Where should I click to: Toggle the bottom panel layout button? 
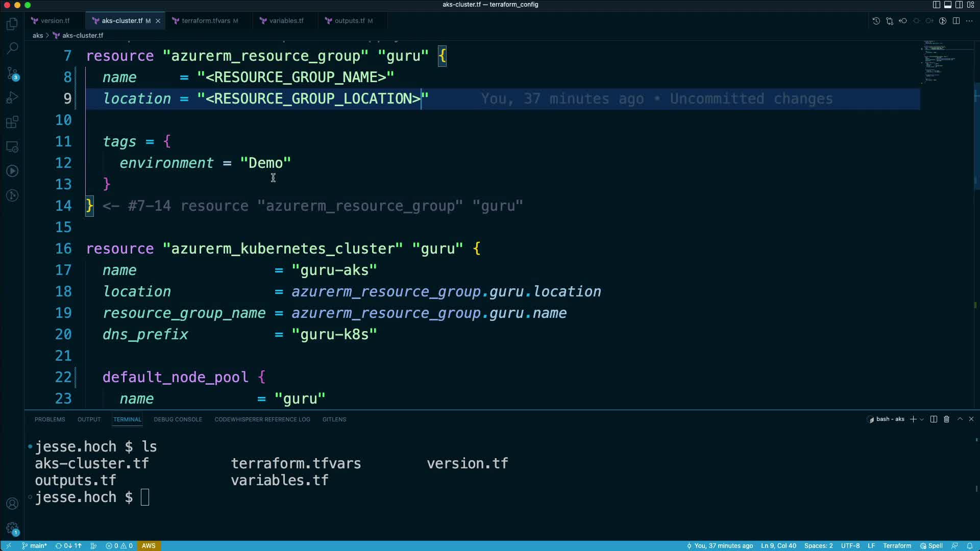[x=947, y=5]
